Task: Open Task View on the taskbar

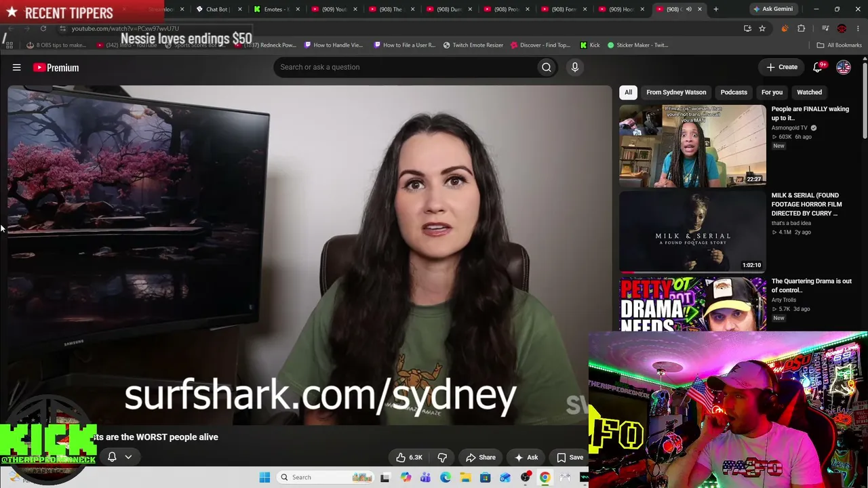Action: pos(385,478)
